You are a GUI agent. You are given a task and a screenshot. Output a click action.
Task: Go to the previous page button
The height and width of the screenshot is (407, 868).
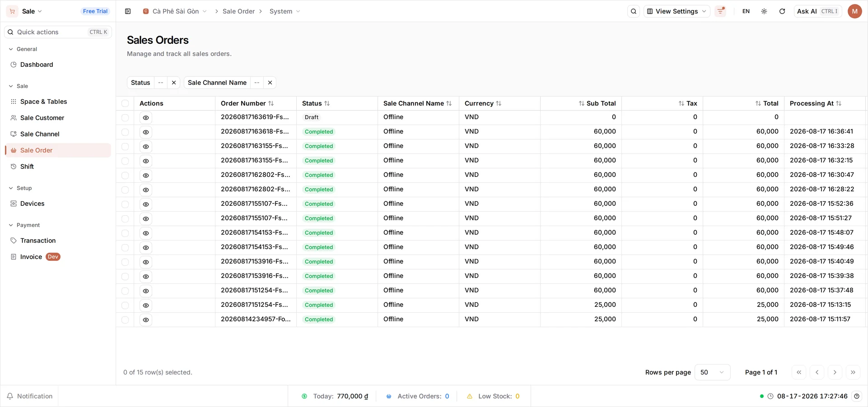tap(817, 372)
